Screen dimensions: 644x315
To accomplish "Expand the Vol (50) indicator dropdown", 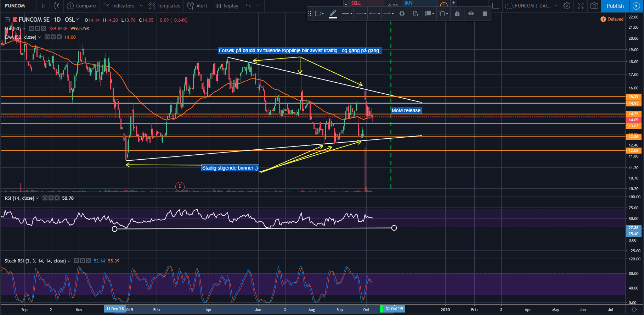I will coord(24,29).
